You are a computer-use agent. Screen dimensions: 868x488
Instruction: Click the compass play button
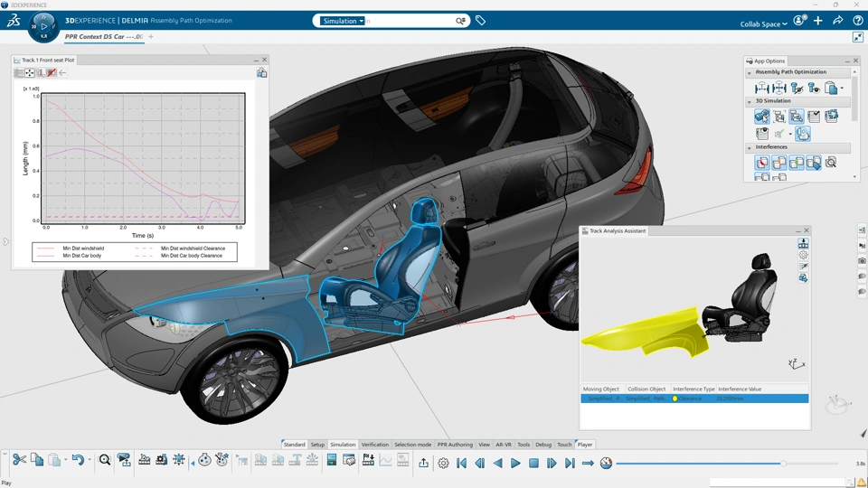(x=43, y=26)
